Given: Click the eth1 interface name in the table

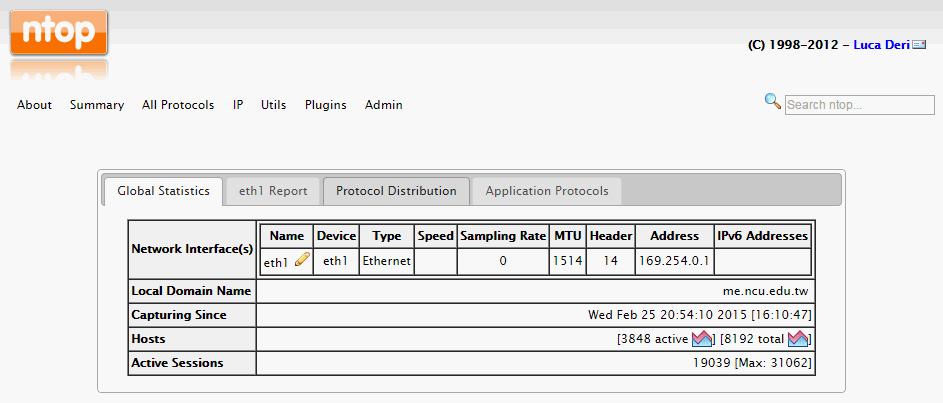Looking at the screenshot, I should (x=276, y=262).
